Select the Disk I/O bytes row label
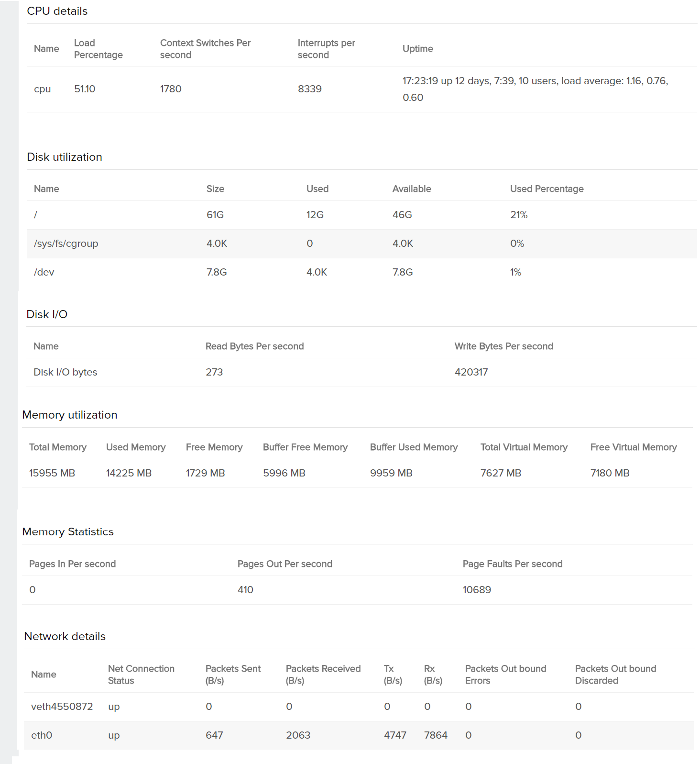This screenshot has width=700, height=764. pyautogui.click(x=65, y=372)
